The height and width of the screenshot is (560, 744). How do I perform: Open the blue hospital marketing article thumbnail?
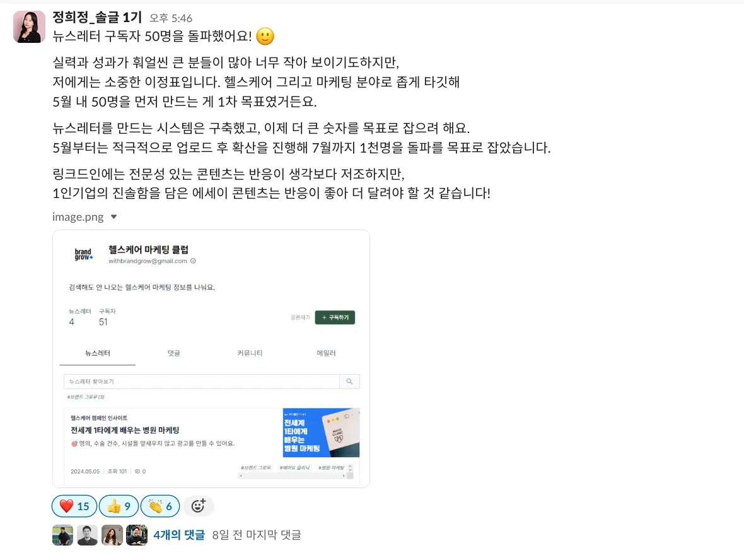321,433
